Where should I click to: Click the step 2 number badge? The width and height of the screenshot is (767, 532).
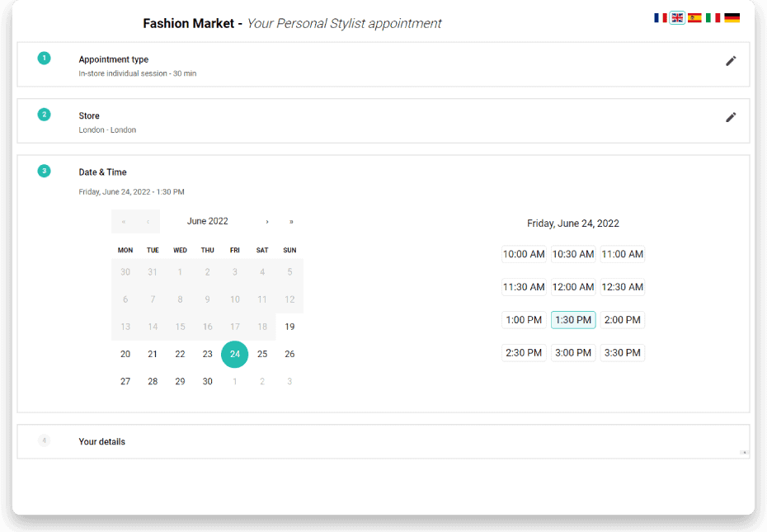click(44, 115)
